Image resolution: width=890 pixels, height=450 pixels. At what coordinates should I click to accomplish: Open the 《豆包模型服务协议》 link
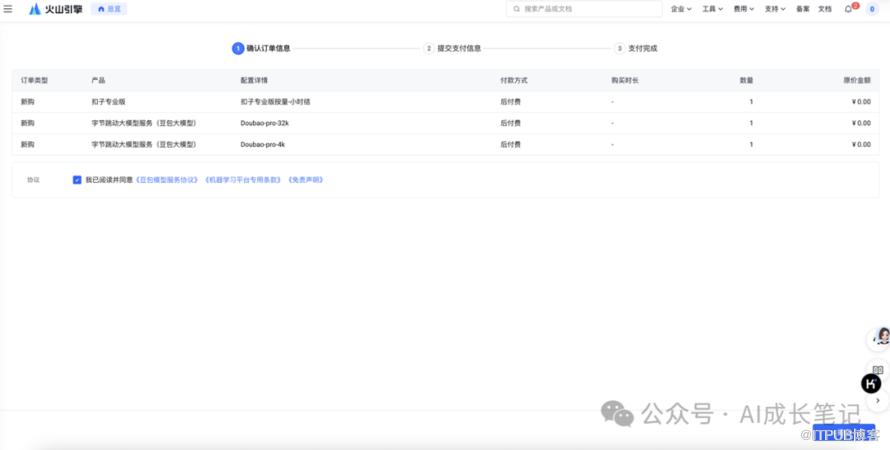pos(167,180)
